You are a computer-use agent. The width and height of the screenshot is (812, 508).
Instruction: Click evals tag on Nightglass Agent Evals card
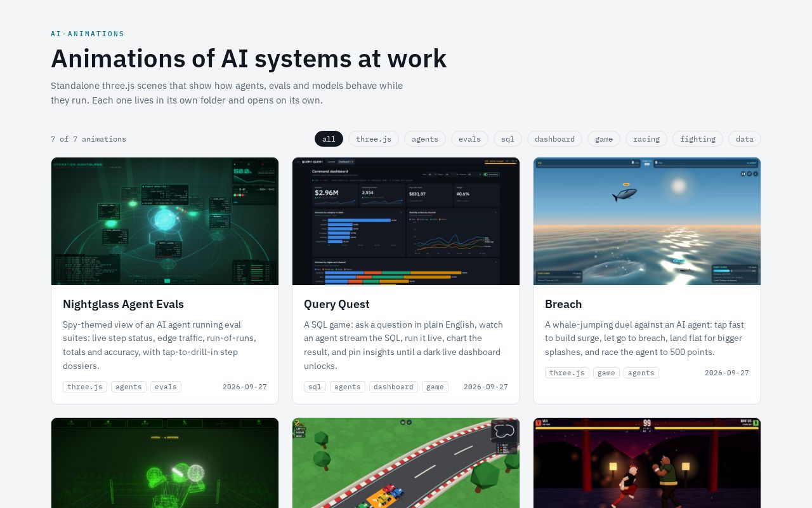[x=166, y=387]
